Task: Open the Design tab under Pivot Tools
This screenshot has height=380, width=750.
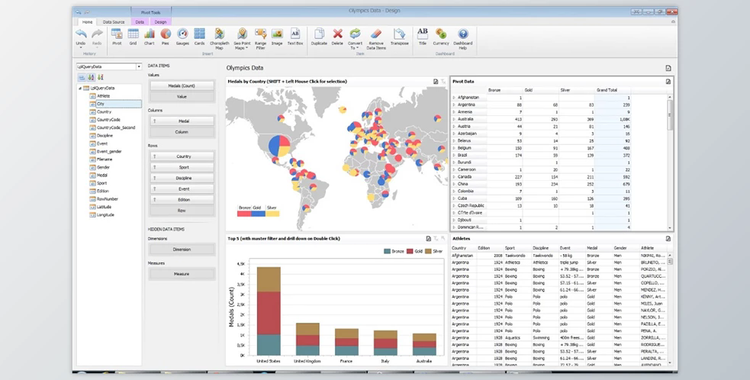Action: pyautogui.click(x=161, y=22)
